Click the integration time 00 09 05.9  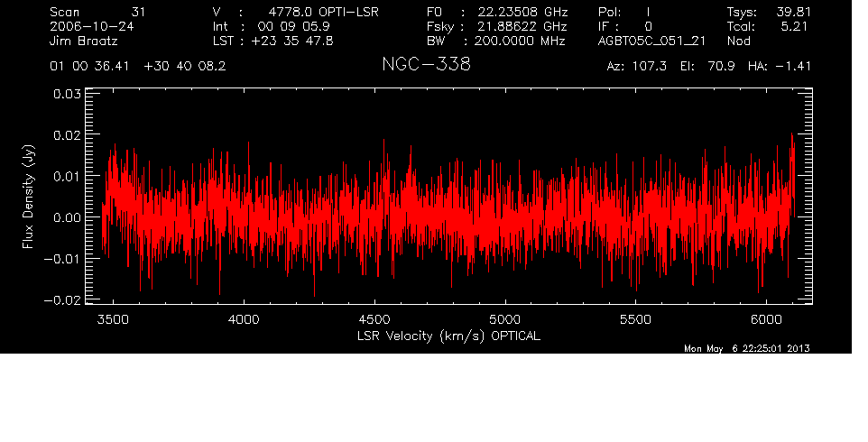click(293, 26)
